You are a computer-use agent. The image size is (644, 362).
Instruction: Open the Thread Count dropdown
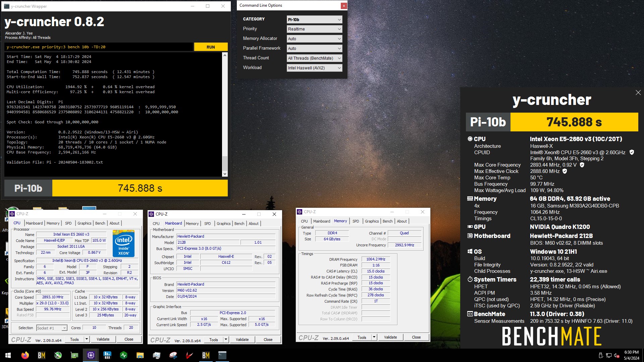pos(314,58)
